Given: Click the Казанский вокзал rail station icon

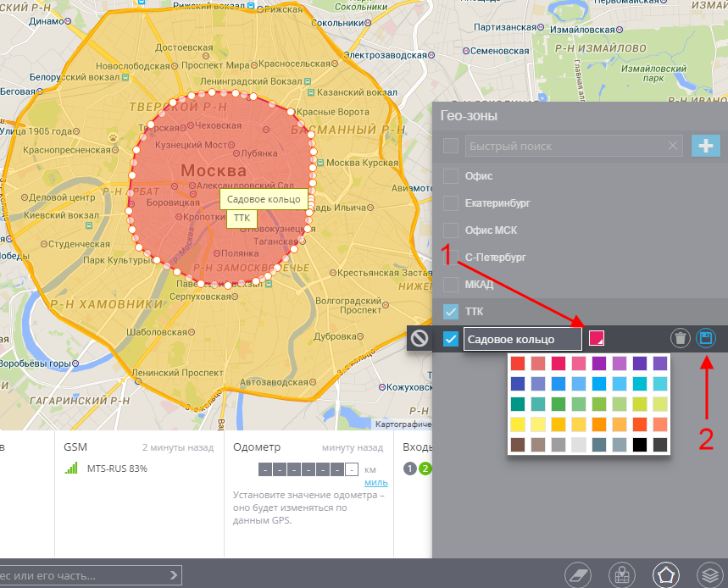Looking at the screenshot, I should (x=311, y=92).
